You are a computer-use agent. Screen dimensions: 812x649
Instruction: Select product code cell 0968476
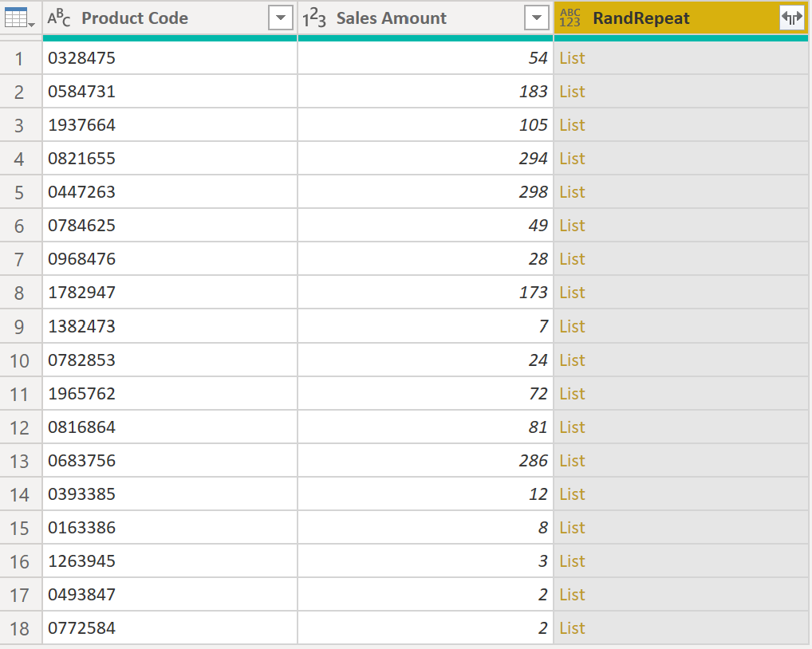coord(170,259)
